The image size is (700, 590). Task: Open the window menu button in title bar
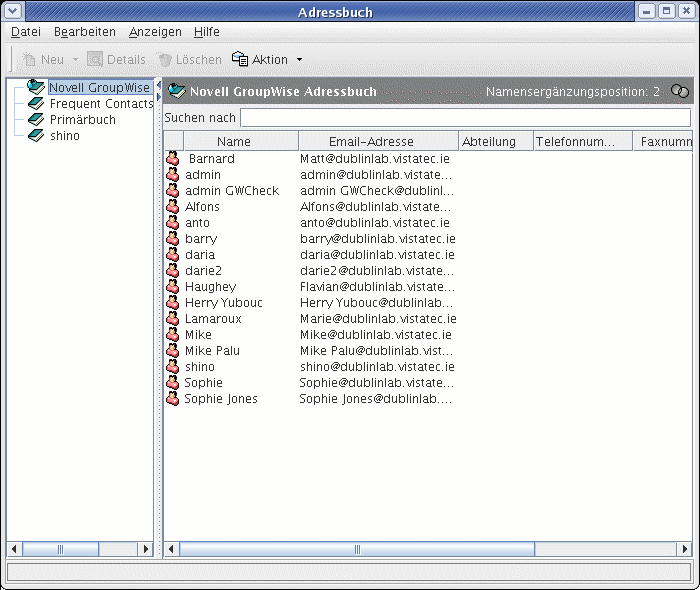[x=12, y=11]
